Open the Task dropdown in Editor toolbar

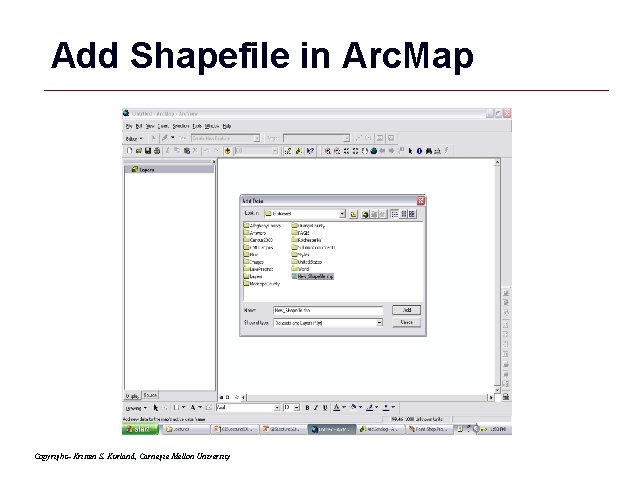pyautogui.click(x=256, y=138)
